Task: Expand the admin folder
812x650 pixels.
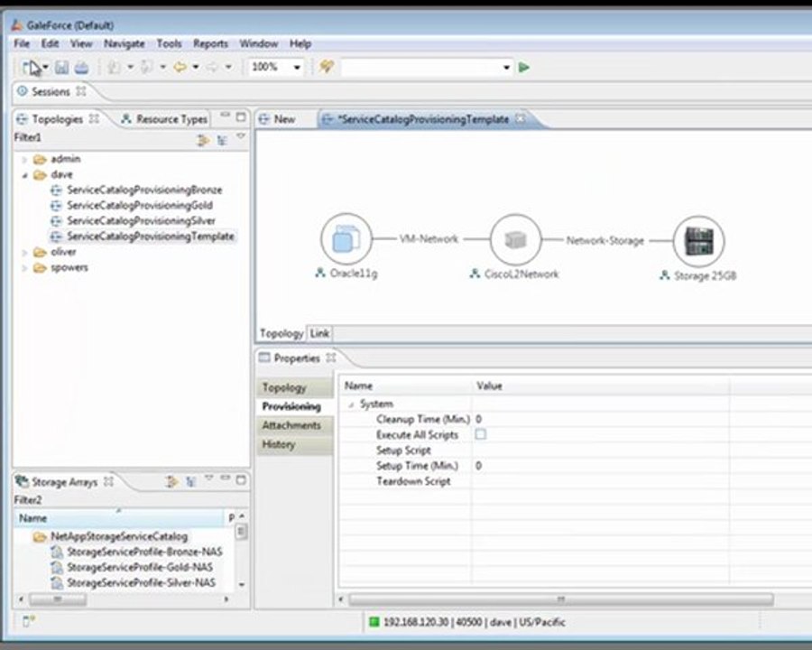Action: [23, 159]
